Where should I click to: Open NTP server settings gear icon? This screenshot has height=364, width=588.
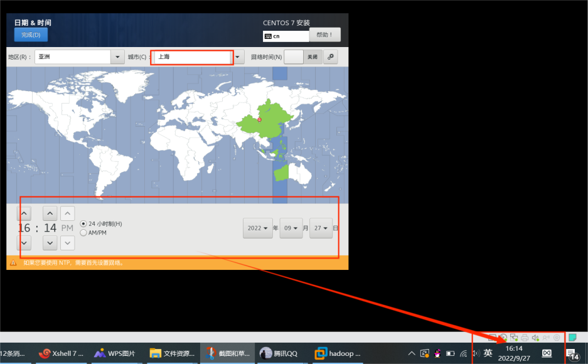tap(330, 57)
